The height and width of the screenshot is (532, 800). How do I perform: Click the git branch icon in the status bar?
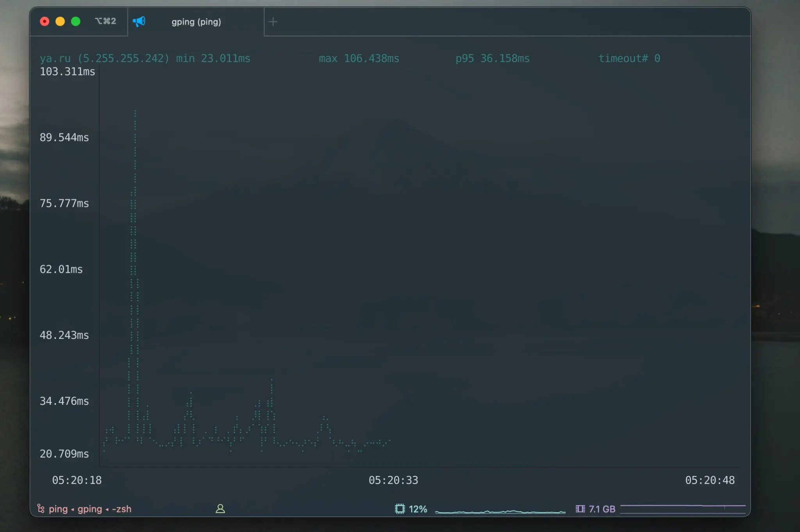pos(41,508)
